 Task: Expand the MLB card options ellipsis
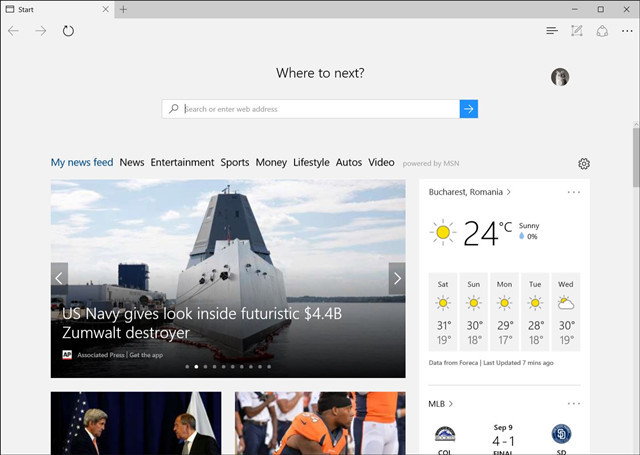click(x=573, y=404)
